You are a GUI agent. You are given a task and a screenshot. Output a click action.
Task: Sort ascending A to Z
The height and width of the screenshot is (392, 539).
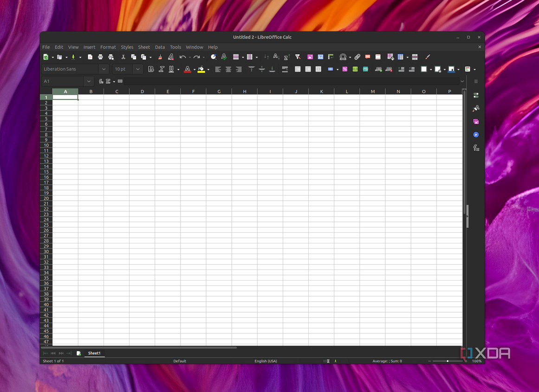276,57
